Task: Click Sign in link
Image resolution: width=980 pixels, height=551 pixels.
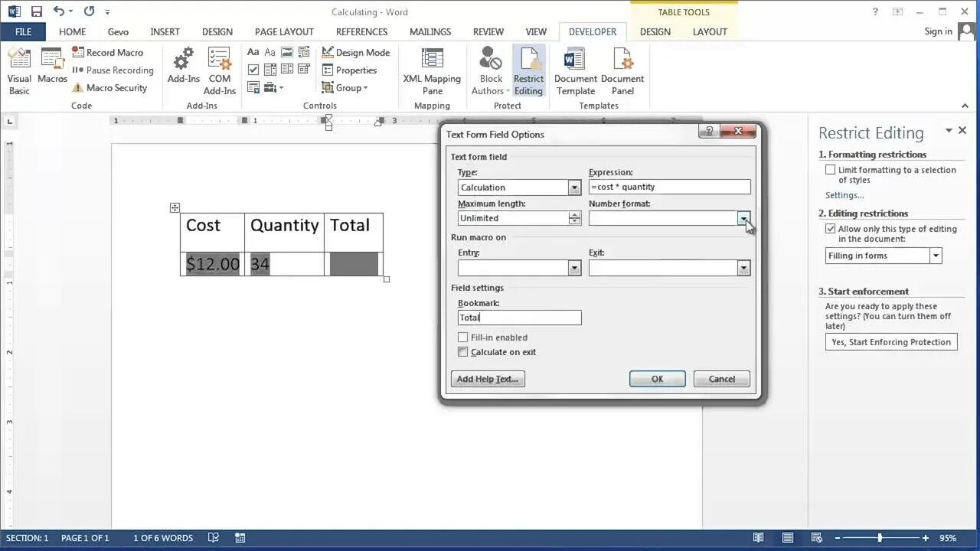Action: (938, 31)
